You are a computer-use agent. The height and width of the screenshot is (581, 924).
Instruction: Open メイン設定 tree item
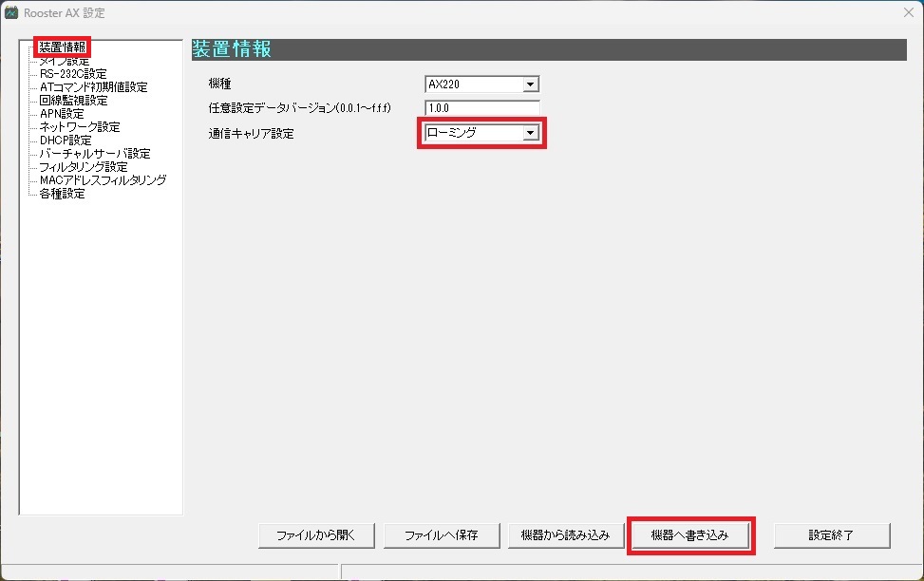click(65, 61)
